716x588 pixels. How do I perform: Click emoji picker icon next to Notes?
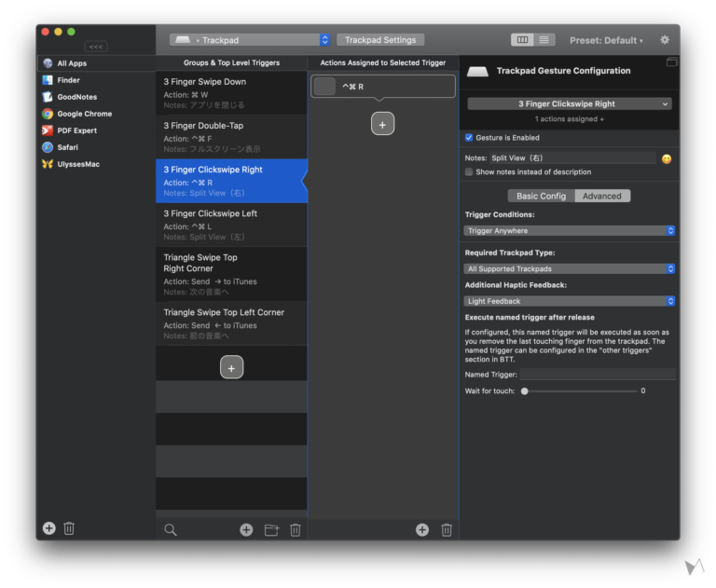point(667,158)
